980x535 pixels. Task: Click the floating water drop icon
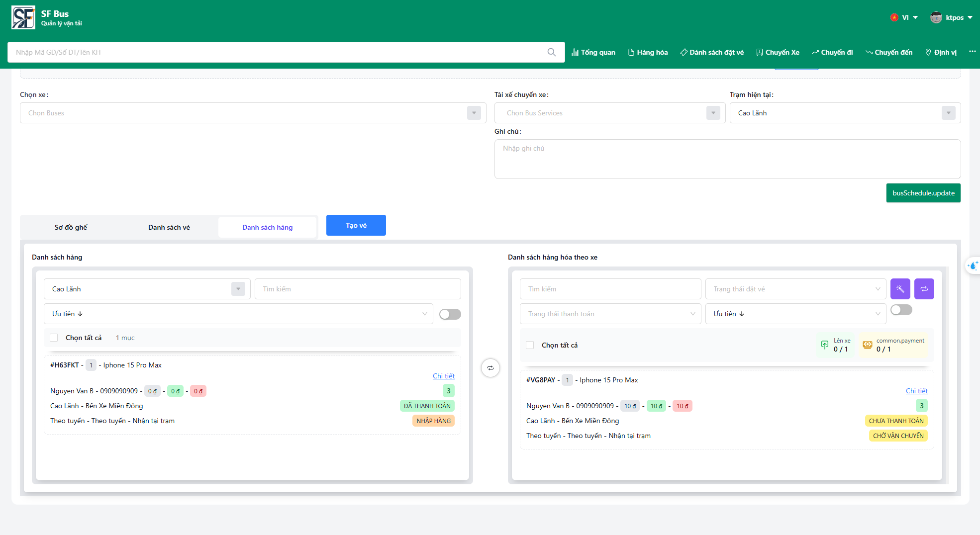pos(973,266)
